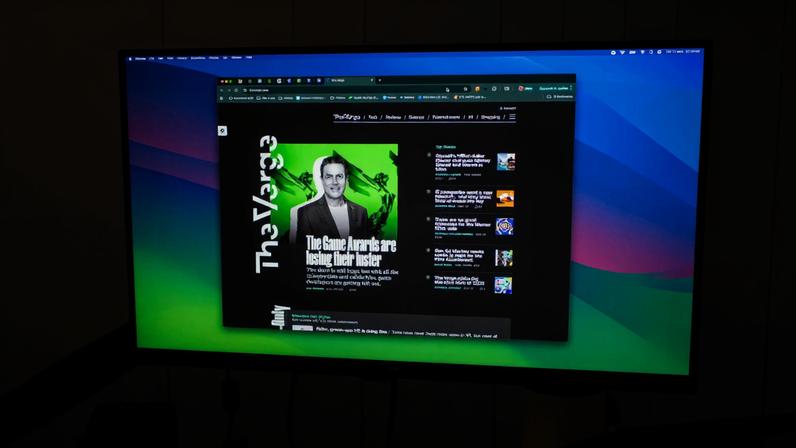This screenshot has width=796, height=448.
Task: Open the orange second Top Stories thumbnail
Action: (x=505, y=198)
